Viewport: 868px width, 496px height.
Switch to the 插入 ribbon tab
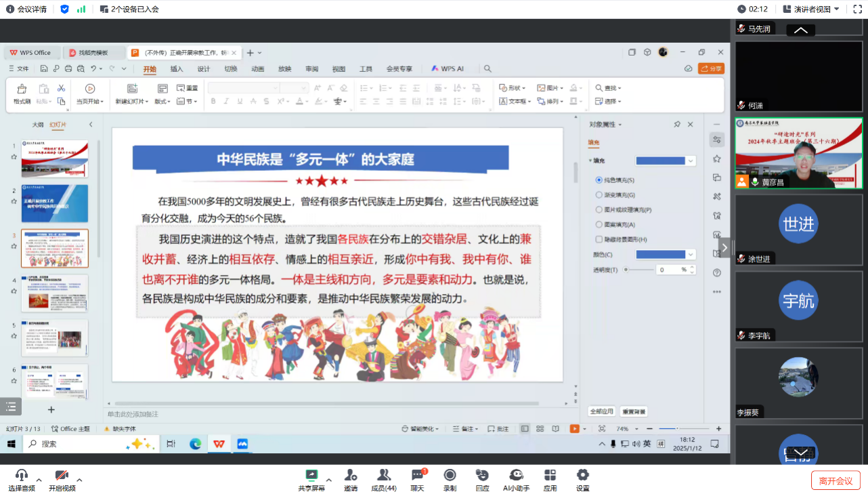point(177,69)
